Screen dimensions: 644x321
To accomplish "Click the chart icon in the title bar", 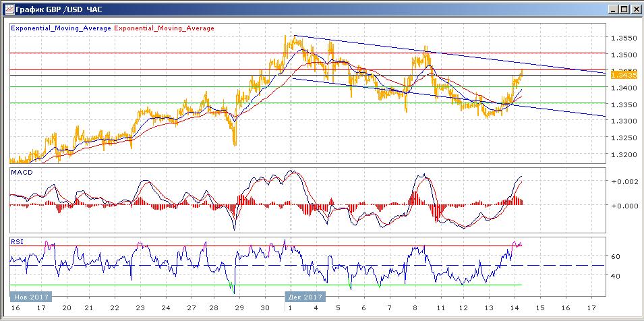I will (7, 9).
